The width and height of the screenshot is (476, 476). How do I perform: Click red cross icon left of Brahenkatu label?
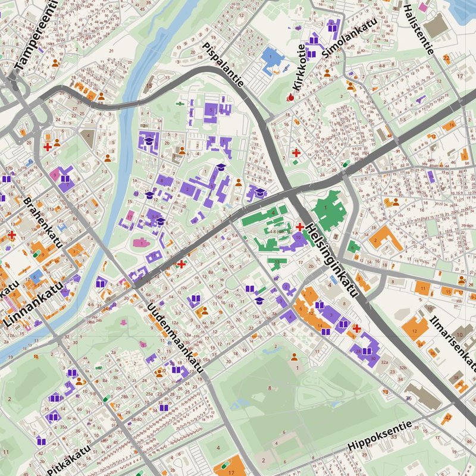(12, 234)
